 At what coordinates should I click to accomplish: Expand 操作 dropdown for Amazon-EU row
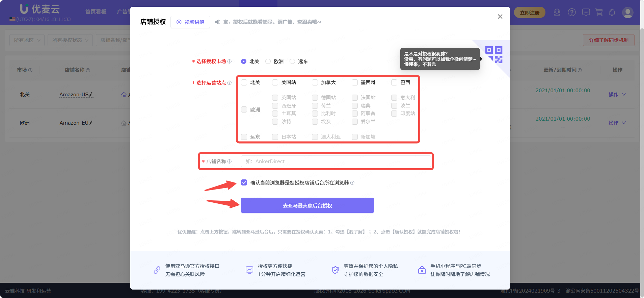tap(617, 123)
